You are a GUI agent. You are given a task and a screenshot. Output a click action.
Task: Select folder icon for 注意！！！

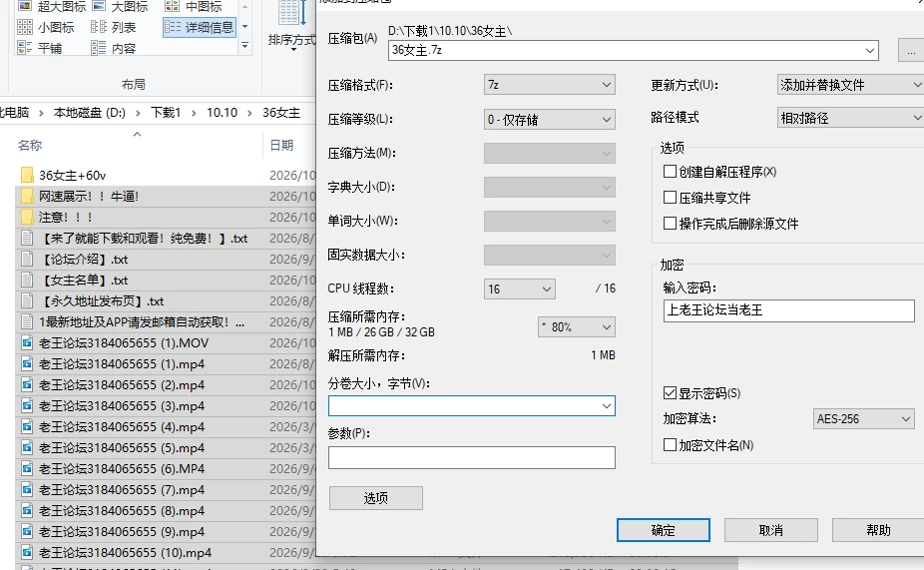[x=27, y=217]
